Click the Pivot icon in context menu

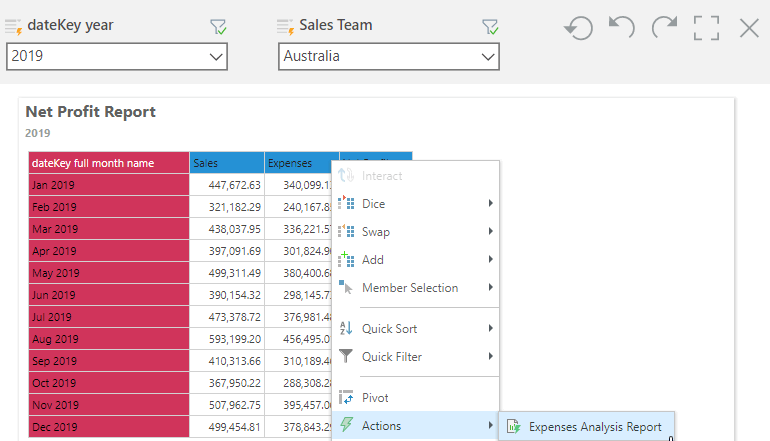click(x=346, y=397)
